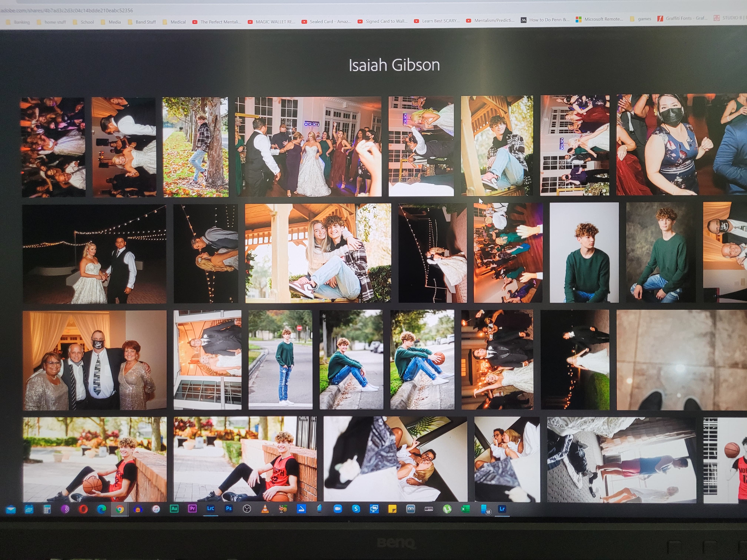Open Excel from the taskbar
Screen dimensions: 747x560
(x=465, y=509)
